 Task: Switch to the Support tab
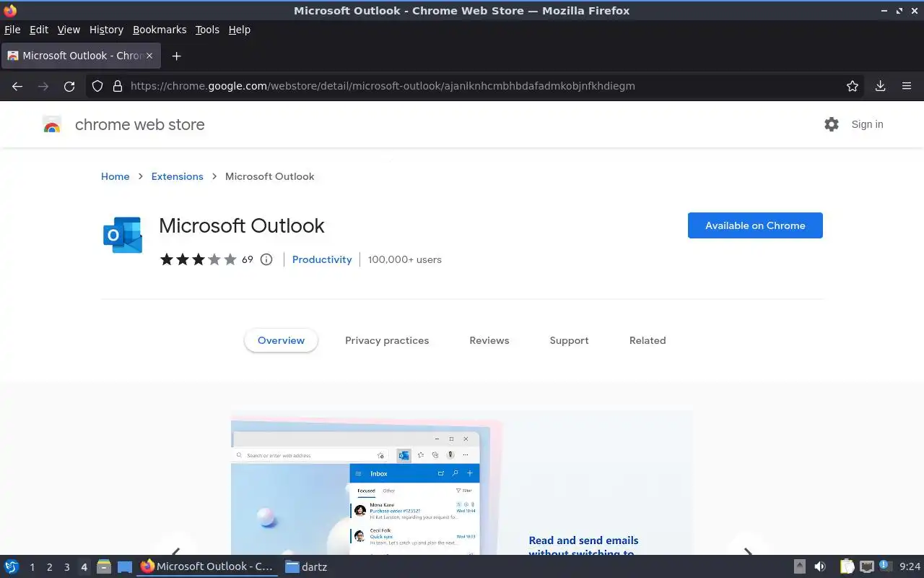[569, 340]
